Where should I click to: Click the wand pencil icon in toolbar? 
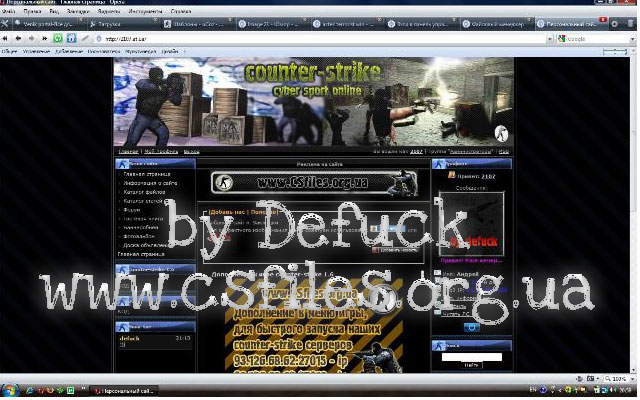[85, 39]
